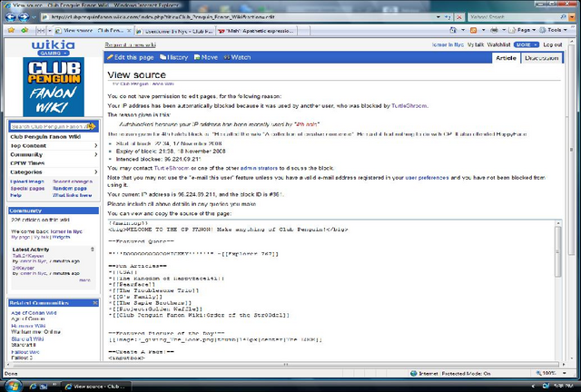This screenshot has height=392, width=581.
Task: Expand the Categories sidebar menu
Action: tap(54, 171)
